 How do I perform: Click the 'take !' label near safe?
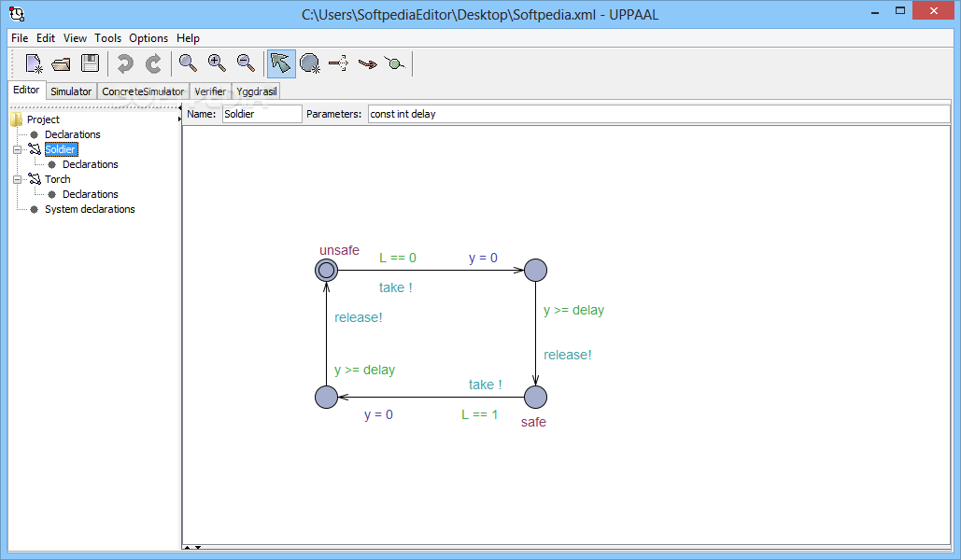tap(485, 385)
